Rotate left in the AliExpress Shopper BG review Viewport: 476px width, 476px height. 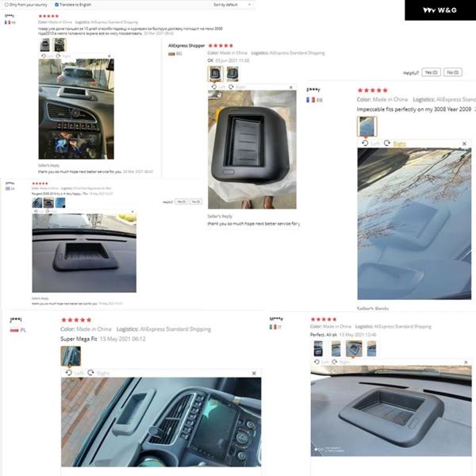(218, 86)
